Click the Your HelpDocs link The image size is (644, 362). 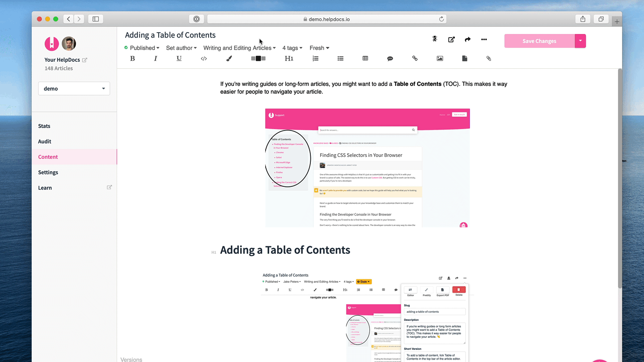[62, 60]
